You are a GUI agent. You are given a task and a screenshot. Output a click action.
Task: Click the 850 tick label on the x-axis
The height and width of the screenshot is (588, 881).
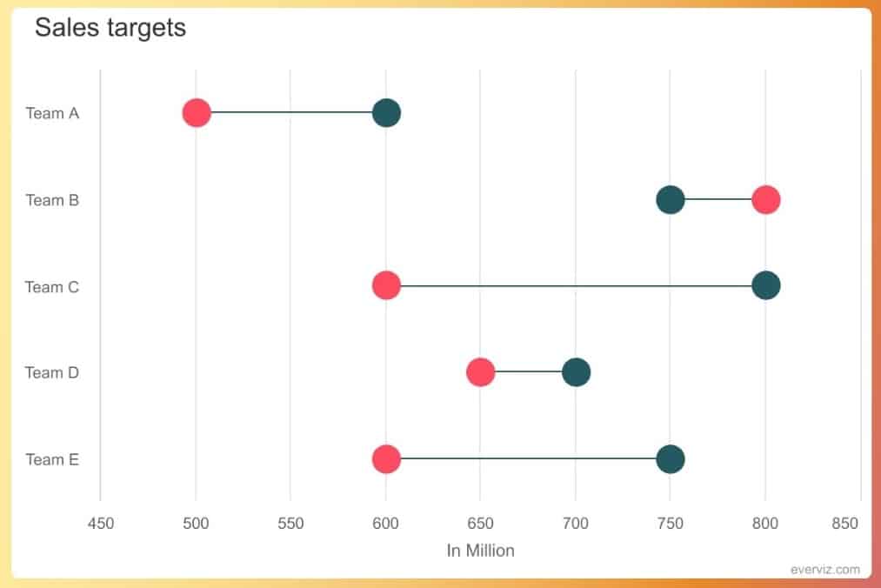[x=844, y=524]
